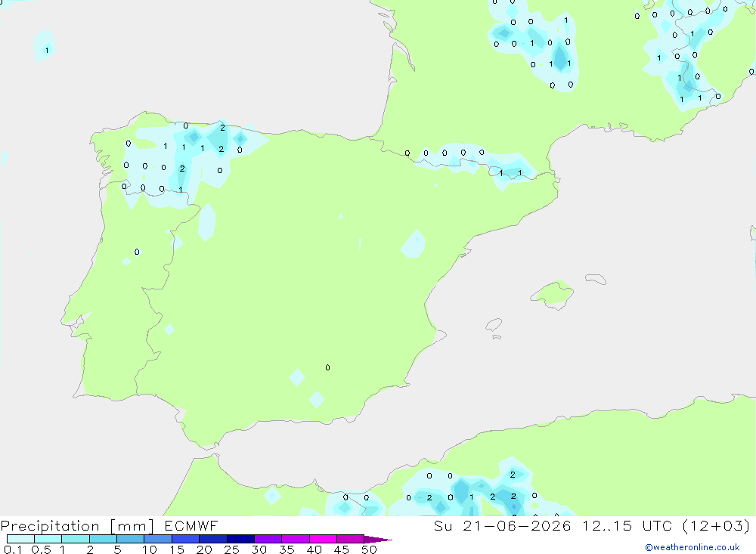
Task: Click the 'ECMWF' model label
Action: coord(191,526)
